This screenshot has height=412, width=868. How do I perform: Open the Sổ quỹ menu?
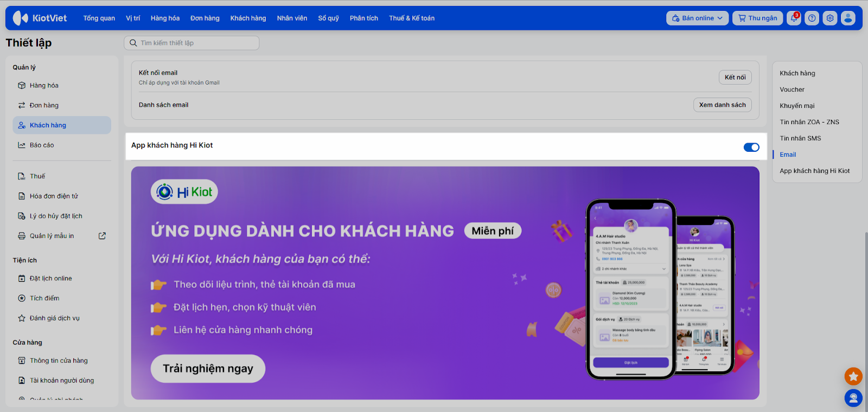(x=328, y=18)
